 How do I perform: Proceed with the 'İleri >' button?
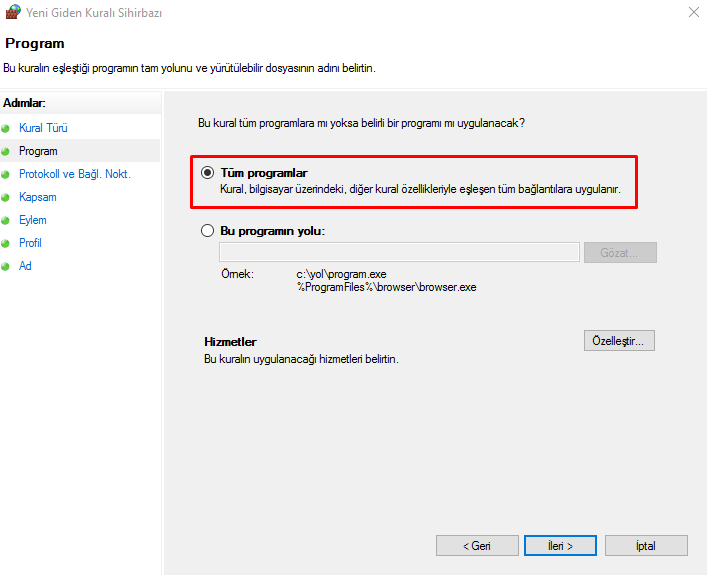pyautogui.click(x=561, y=546)
